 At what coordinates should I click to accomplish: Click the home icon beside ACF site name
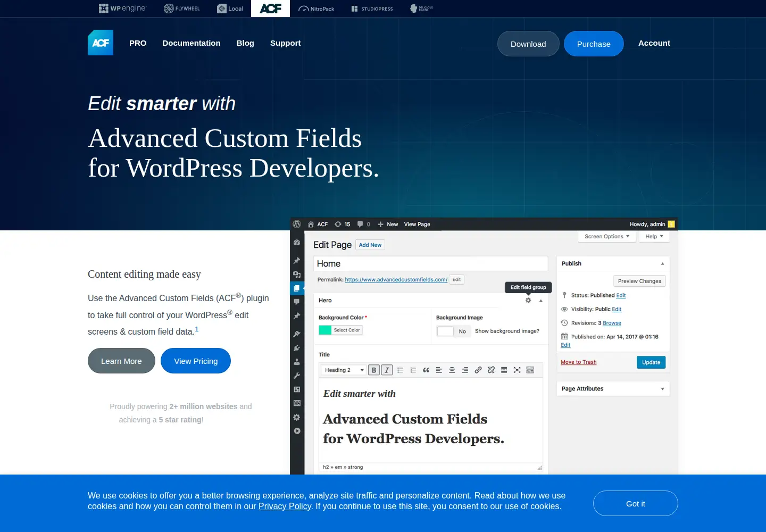(311, 225)
